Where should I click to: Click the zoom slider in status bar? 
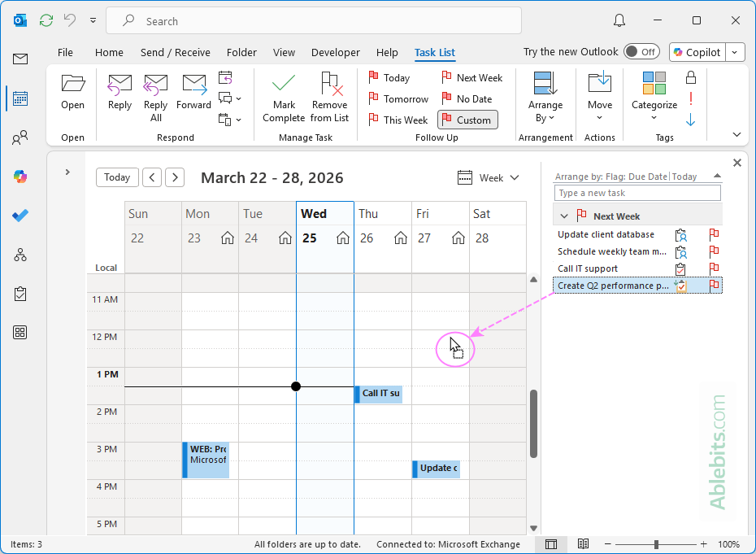point(656,544)
